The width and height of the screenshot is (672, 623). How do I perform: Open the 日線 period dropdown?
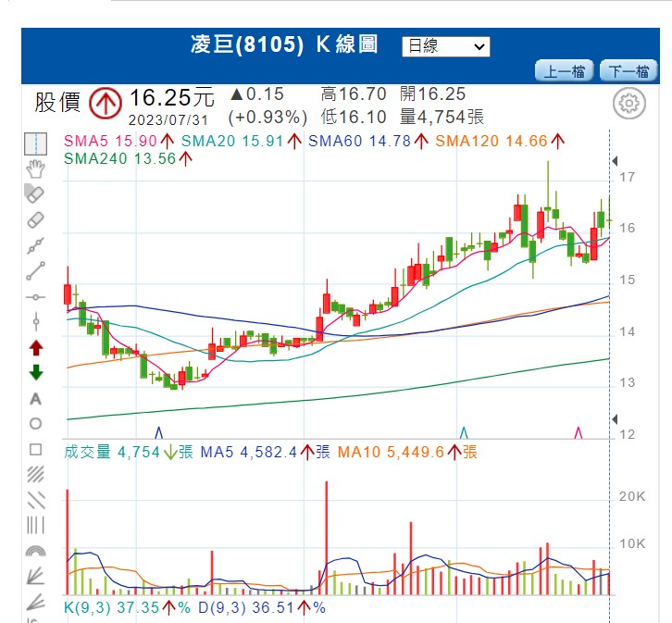pyautogui.click(x=445, y=46)
